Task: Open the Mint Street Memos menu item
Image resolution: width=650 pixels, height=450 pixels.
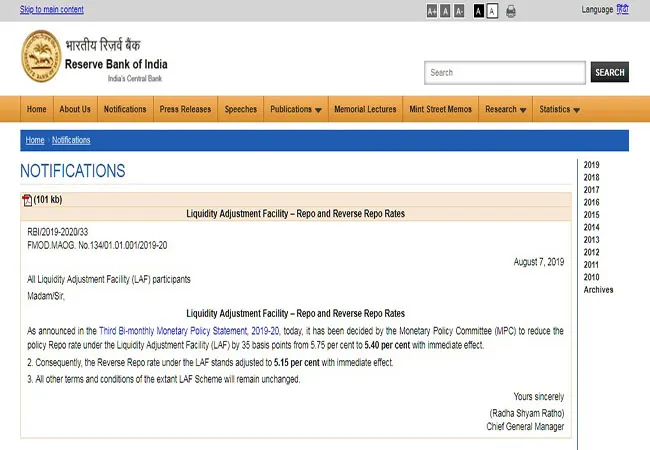Action: [x=441, y=109]
